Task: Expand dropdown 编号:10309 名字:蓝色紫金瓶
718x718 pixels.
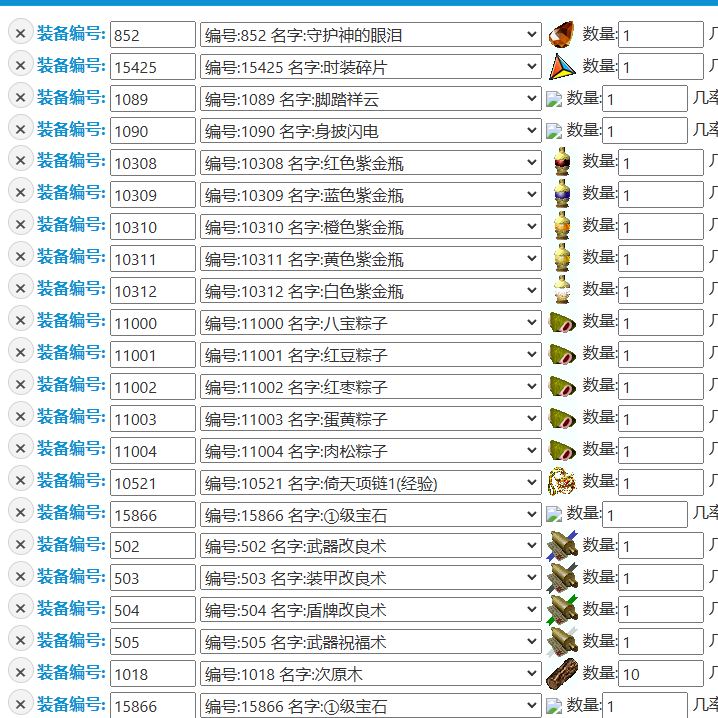Action: point(371,195)
